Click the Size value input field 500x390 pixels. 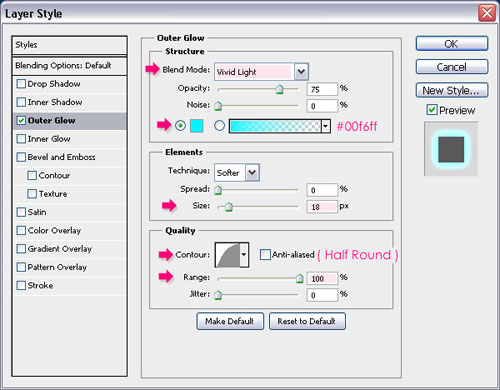tap(322, 207)
